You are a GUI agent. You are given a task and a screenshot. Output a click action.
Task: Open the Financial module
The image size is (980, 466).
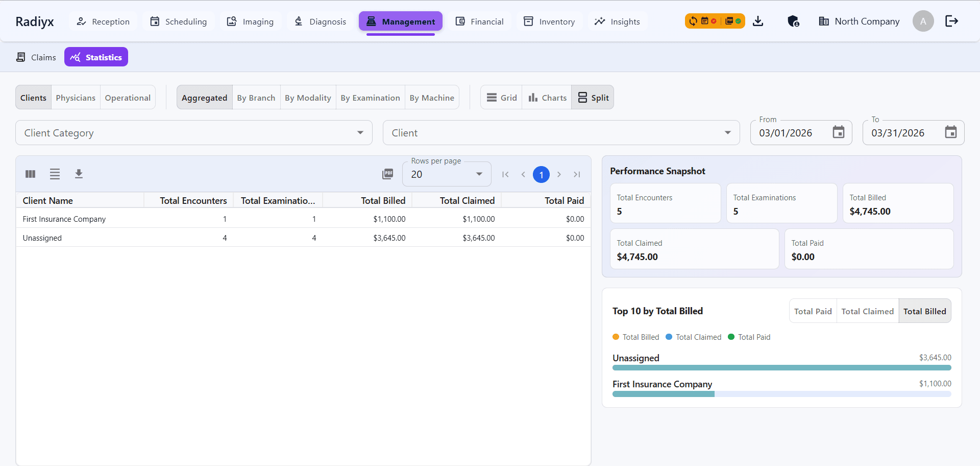tap(479, 21)
